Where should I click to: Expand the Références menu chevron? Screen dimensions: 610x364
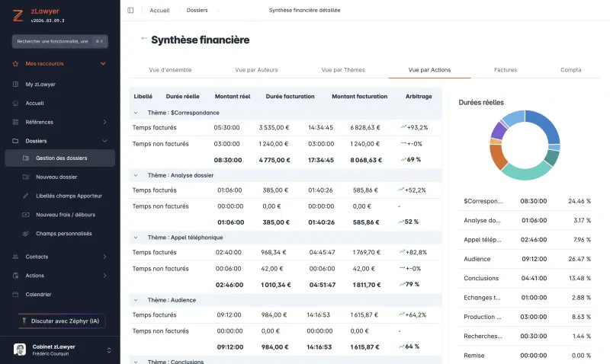tap(104, 122)
